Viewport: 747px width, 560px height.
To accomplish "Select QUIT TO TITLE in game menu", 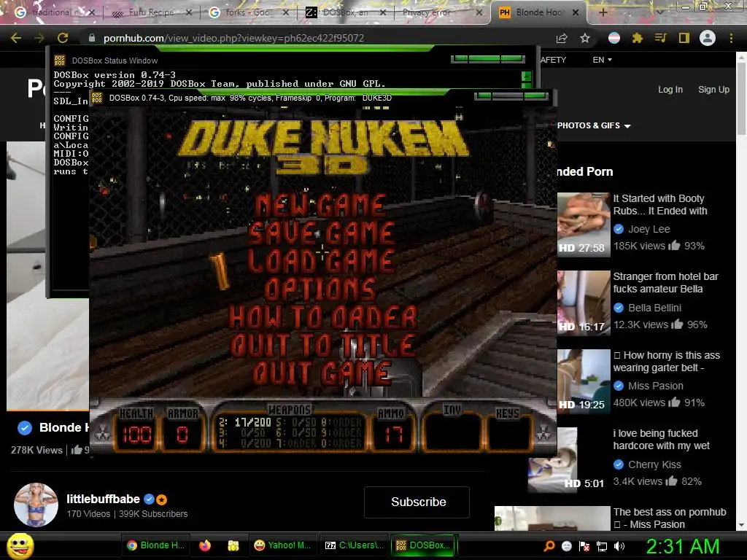I will point(323,345).
